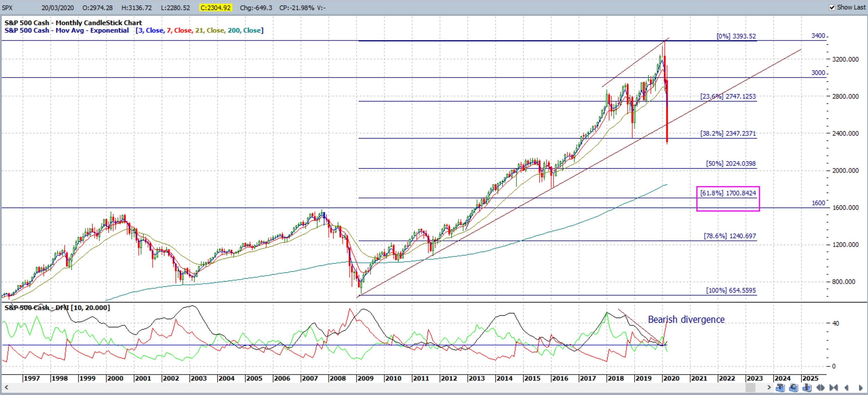Click the 1600 horizontal line label
Viewport: 868px width, 395px height.
click(818, 203)
